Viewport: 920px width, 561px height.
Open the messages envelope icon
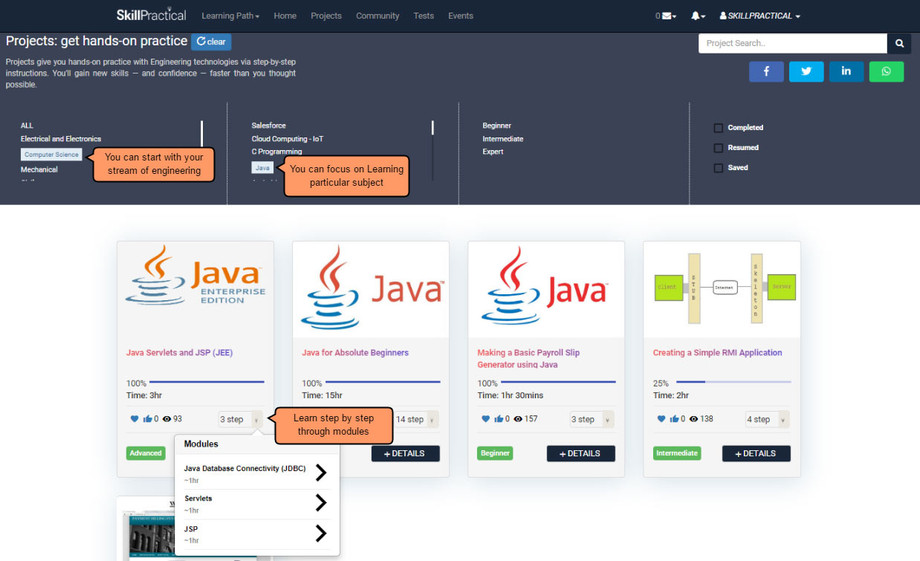(x=666, y=16)
